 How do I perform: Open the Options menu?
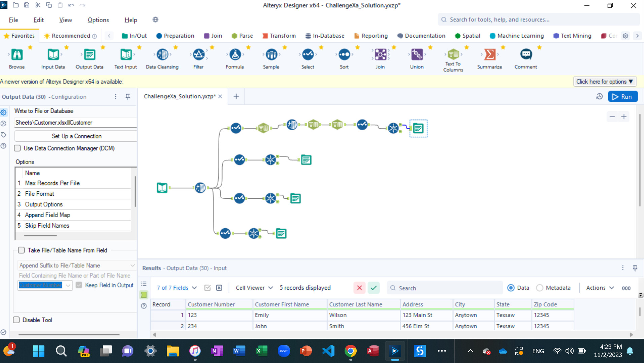click(x=98, y=20)
